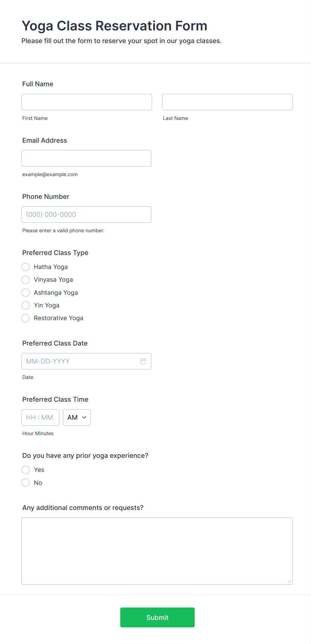311x644 pixels.
Task: Click the textarea resize handle corner
Action: pyautogui.click(x=289, y=581)
